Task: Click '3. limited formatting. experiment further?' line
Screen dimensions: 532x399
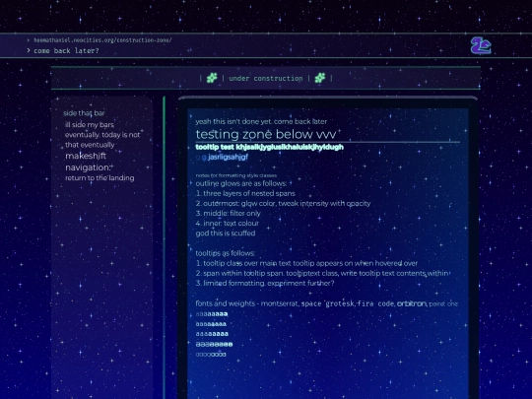Action: pyautogui.click(x=265, y=284)
